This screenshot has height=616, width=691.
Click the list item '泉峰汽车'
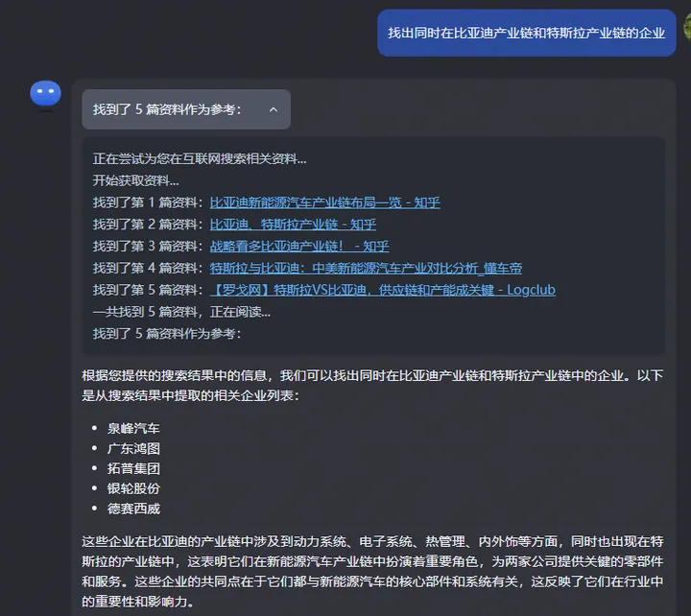point(133,428)
